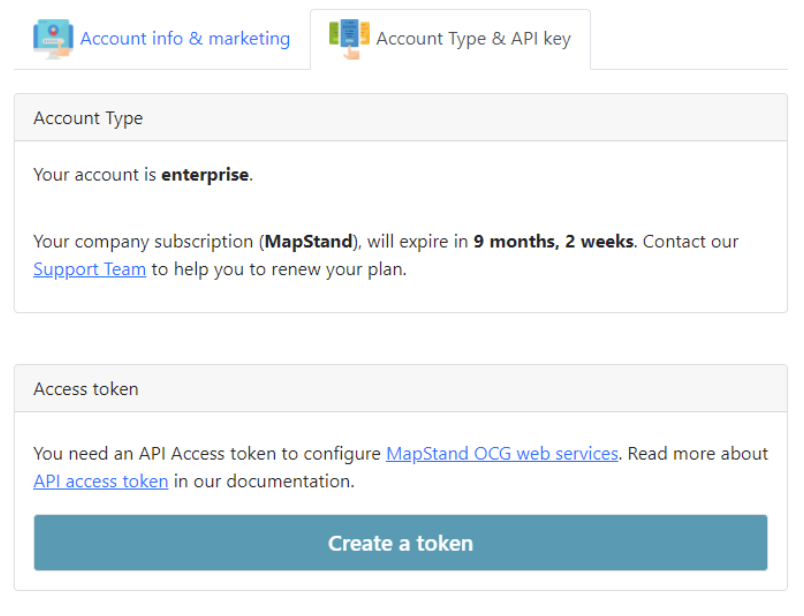Click the Account Type panel header

[400, 118]
